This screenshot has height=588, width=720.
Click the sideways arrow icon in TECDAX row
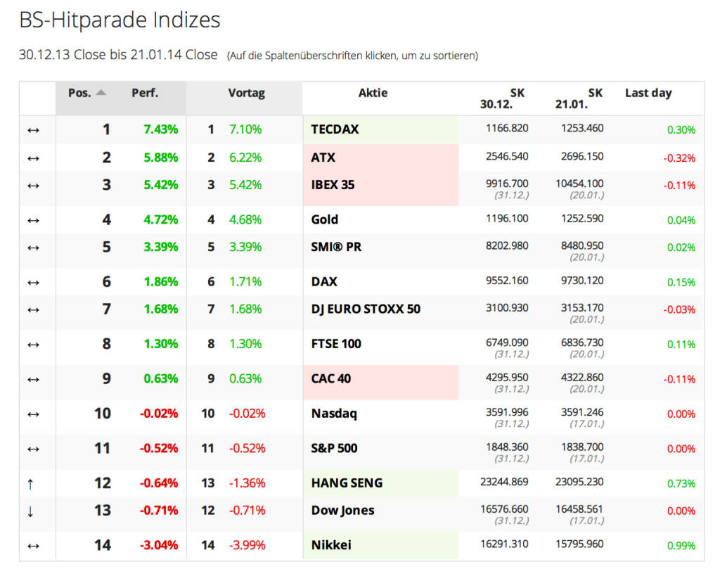[x=32, y=130]
